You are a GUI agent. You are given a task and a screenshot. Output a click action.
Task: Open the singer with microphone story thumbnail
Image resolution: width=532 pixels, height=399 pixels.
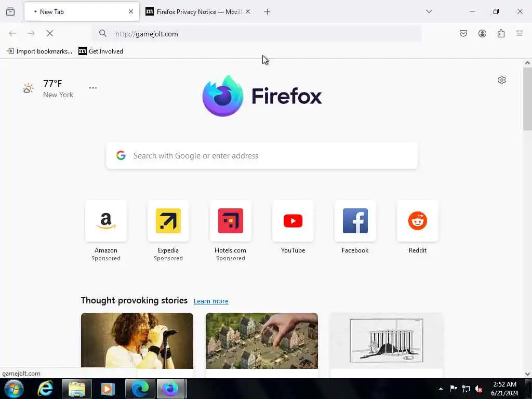pos(137,341)
